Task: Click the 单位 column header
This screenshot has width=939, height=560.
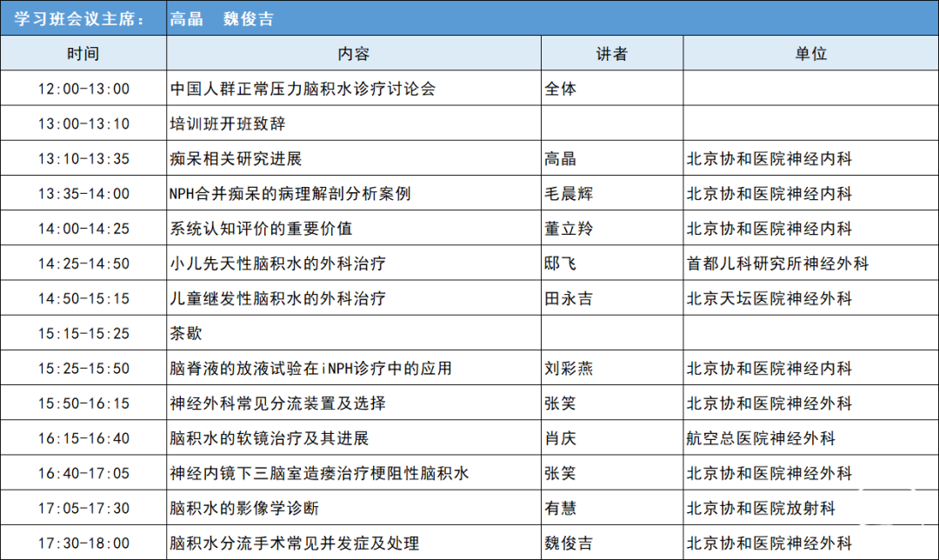Action: (x=810, y=53)
